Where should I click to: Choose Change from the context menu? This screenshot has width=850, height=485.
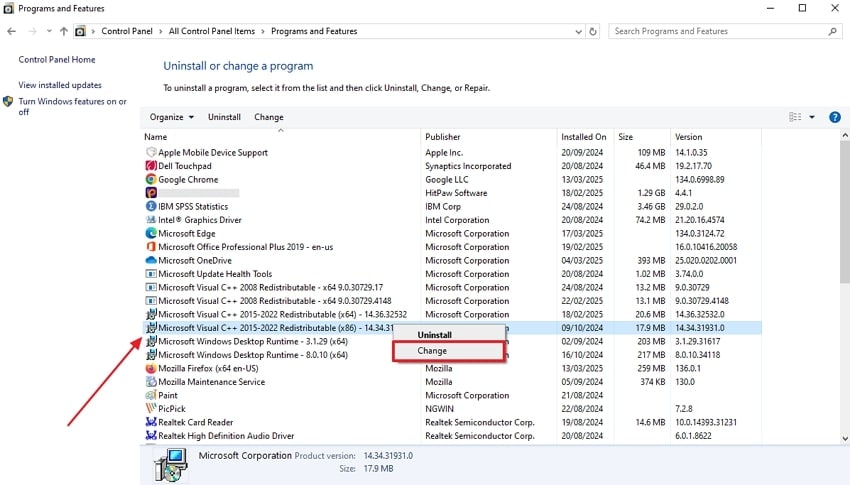[449, 351]
